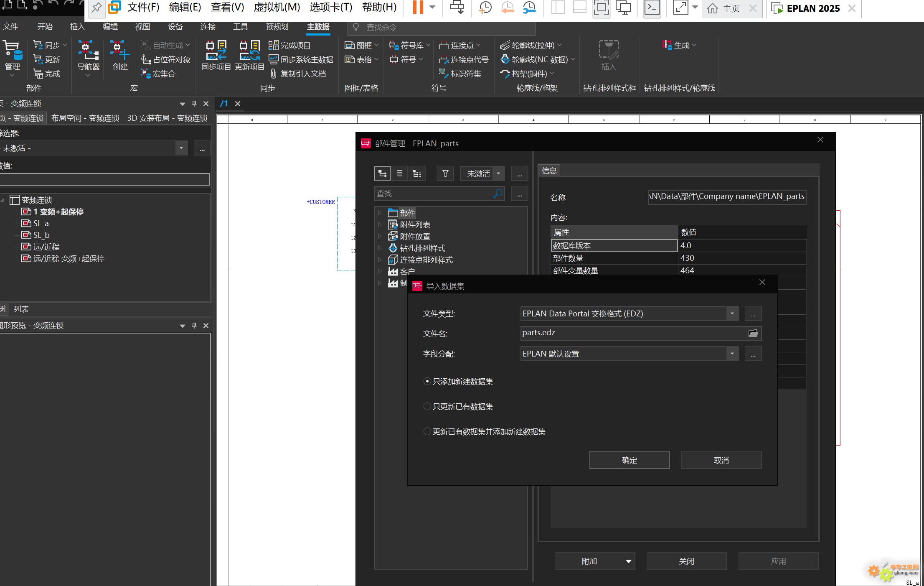Click 占位符对象 in macro group
924x586 pixels.
(166, 59)
